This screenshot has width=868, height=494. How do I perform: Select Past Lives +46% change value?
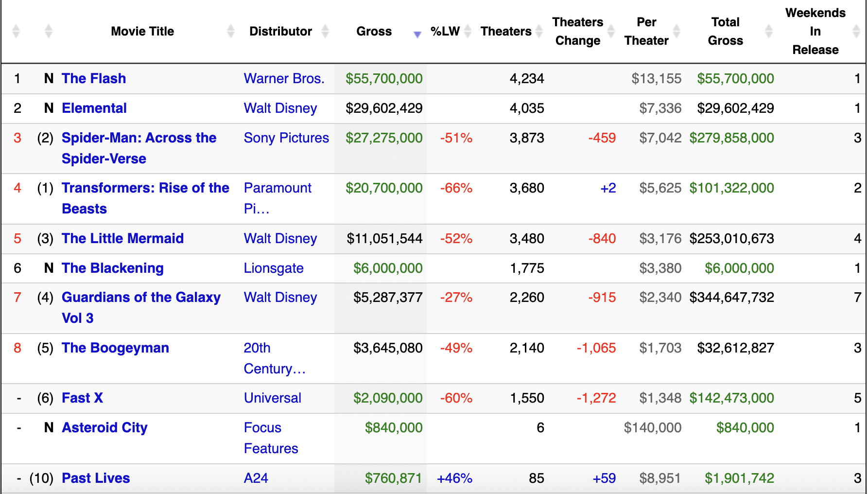(455, 478)
